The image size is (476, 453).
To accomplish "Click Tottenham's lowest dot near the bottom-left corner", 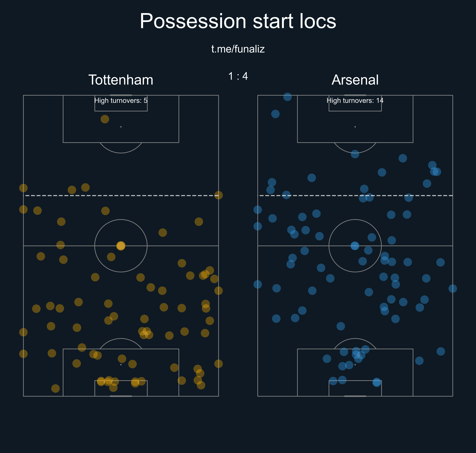I will (x=56, y=389).
